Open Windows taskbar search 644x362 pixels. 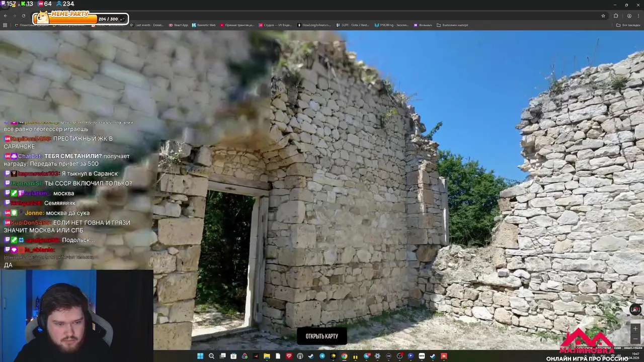point(211,356)
